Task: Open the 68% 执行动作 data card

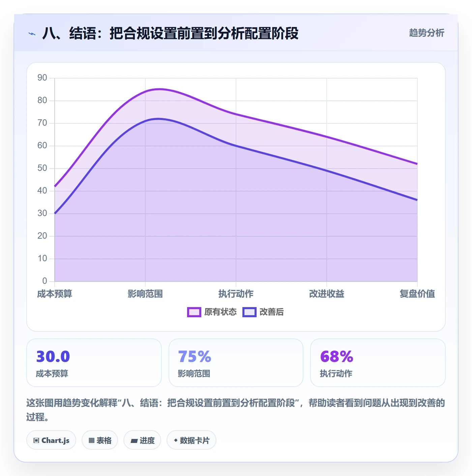Action: click(x=378, y=363)
